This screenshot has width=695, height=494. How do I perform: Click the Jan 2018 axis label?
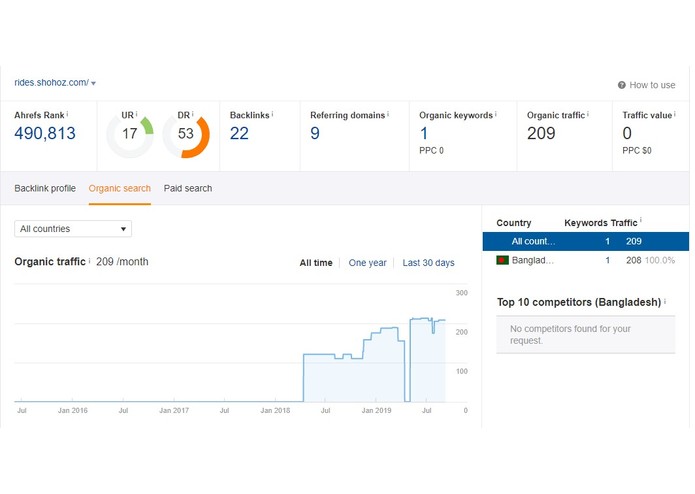point(275,411)
